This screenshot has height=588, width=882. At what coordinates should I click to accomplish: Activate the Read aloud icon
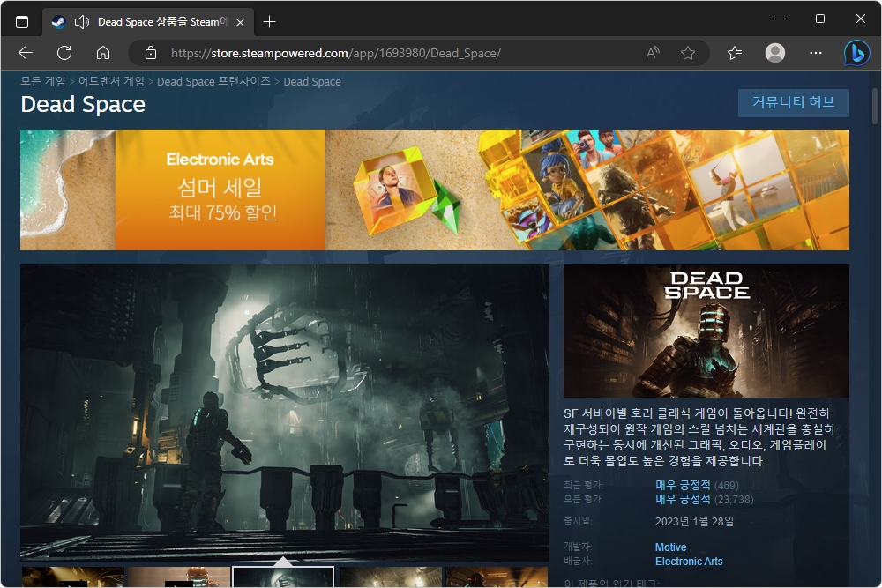653,53
